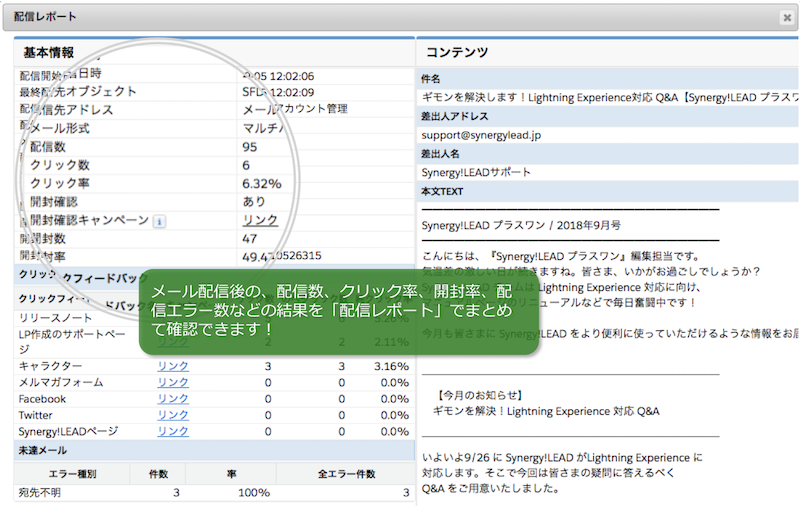The width and height of the screenshot is (800, 506).
Task: Click the Facebook row label
Action: [42, 399]
